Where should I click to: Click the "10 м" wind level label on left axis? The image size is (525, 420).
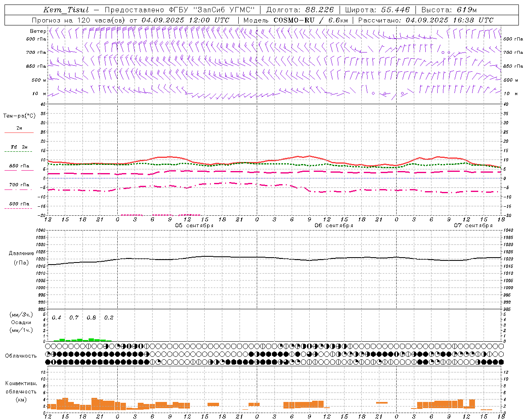39,94
